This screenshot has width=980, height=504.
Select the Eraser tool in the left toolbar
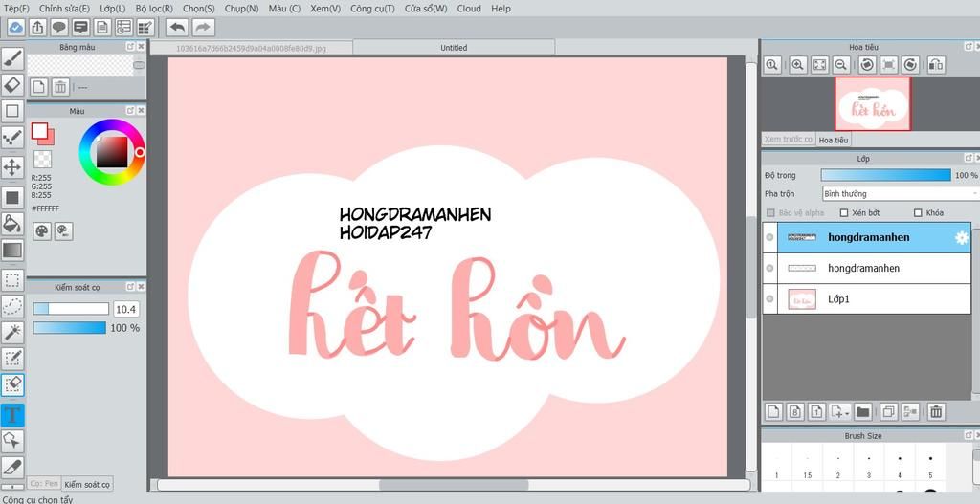tap(11, 85)
